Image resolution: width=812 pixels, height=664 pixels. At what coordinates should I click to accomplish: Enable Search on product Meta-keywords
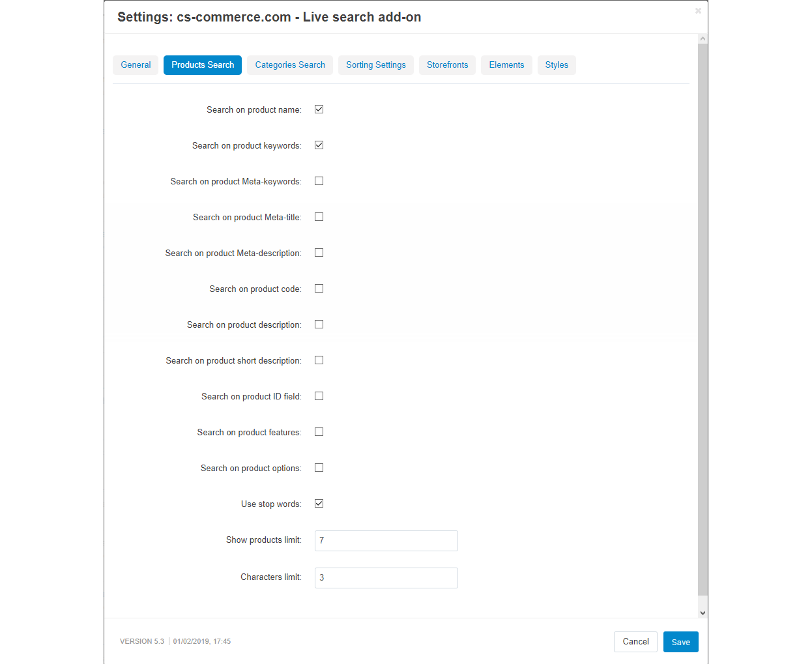pos(319,181)
